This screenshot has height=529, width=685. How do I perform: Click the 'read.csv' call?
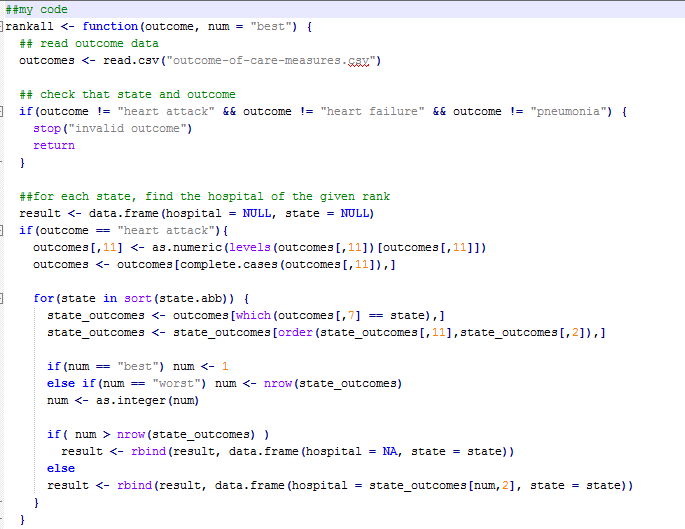click(131, 61)
